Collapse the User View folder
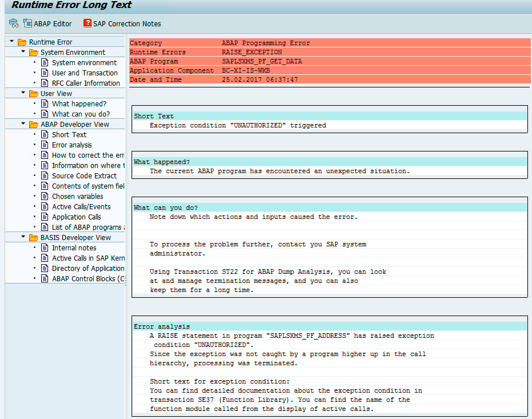532x419 pixels. (x=23, y=93)
